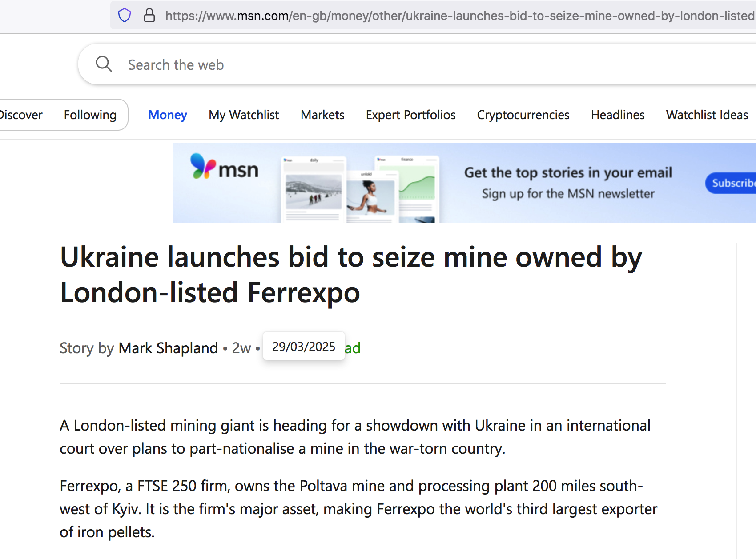Open Watchlist Ideas
This screenshot has height=559, width=756.
707,115
